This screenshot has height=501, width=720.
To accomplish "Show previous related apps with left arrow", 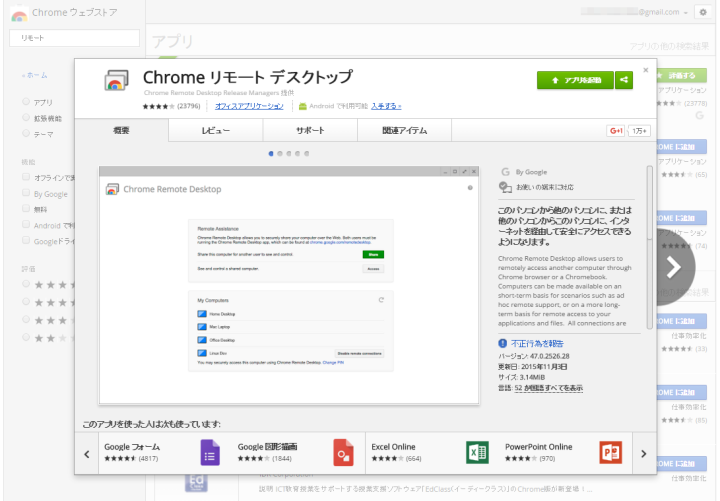I will (87, 453).
